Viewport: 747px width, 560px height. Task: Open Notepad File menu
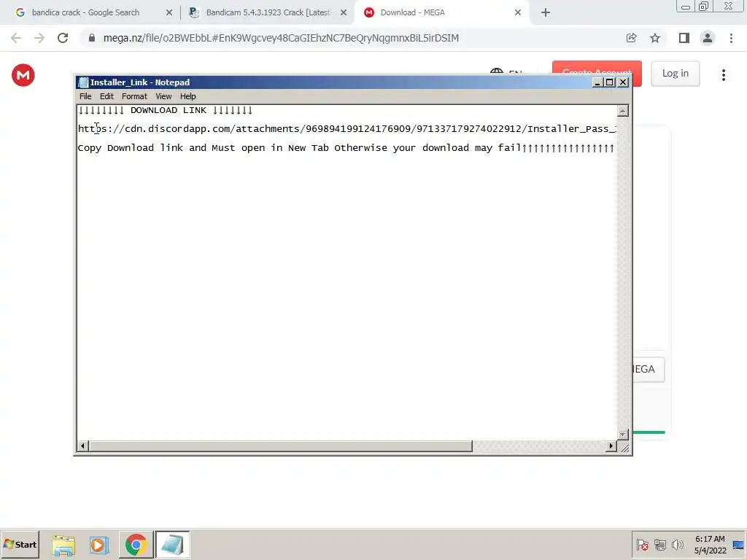point(85,96)
